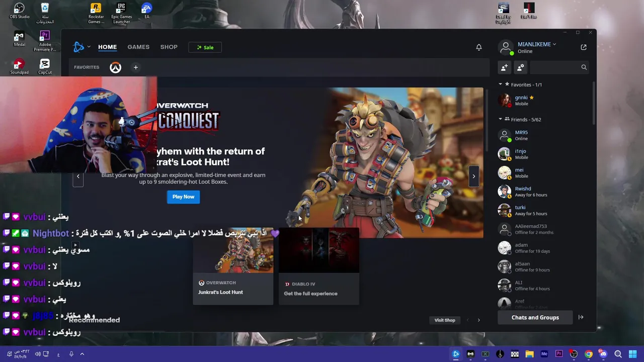Select offline friend adam
The image size is (644, 362).
point(543,248)
